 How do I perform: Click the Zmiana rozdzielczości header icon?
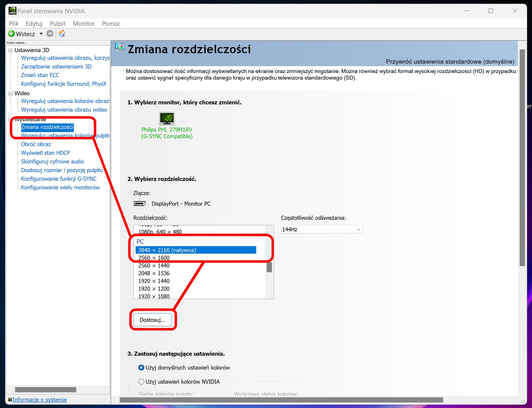(x=119, y=47)
